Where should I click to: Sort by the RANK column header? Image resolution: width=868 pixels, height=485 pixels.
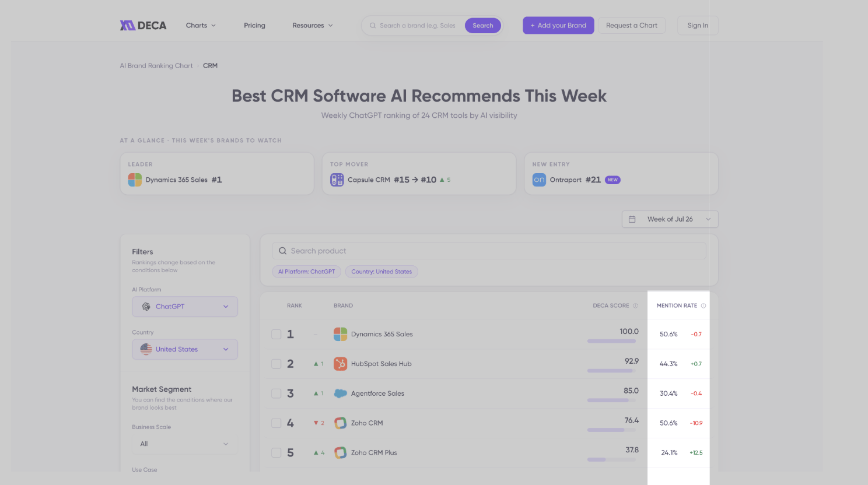[295, 305]
